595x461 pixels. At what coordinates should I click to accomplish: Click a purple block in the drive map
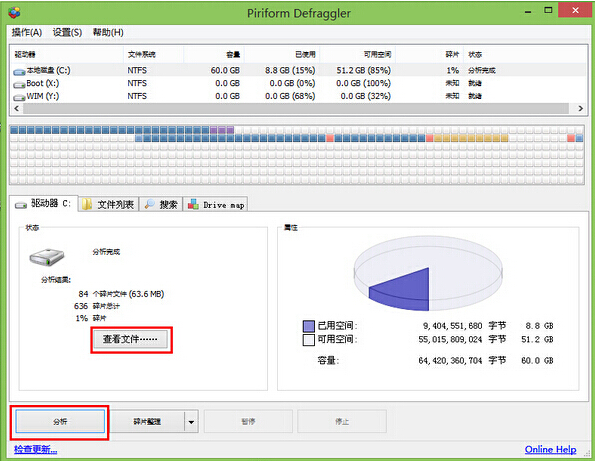222,130
